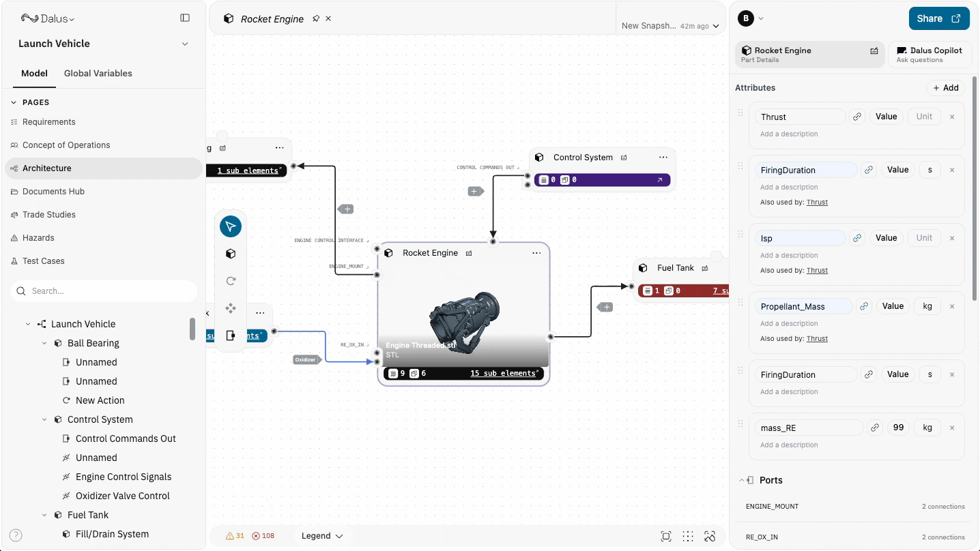Collapse Launch Vehicle tree node
Screen dimensions: 980x551
28,324
